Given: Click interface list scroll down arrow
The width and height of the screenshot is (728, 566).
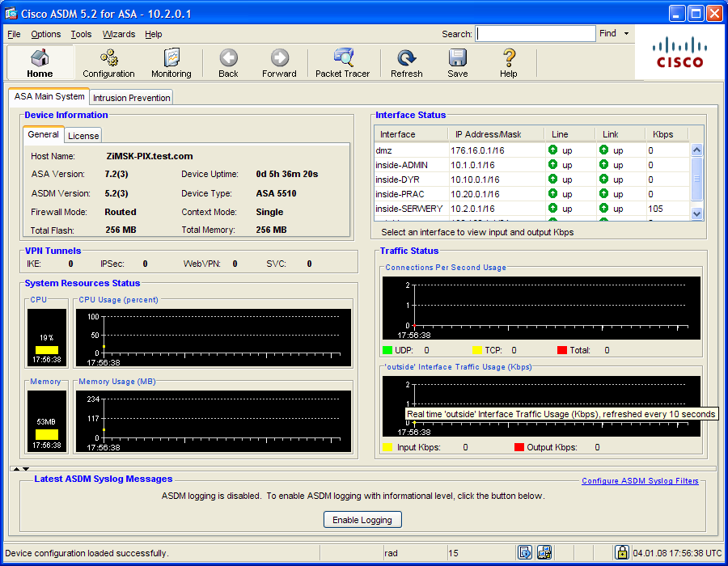Looking at the screenshot, I should (696, 213).
